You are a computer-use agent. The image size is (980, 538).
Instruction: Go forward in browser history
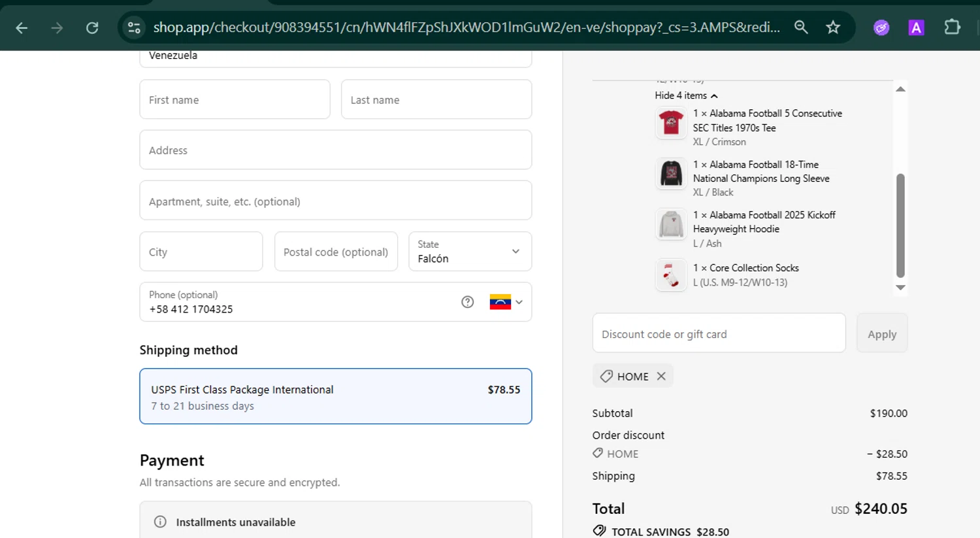point(57,27)
